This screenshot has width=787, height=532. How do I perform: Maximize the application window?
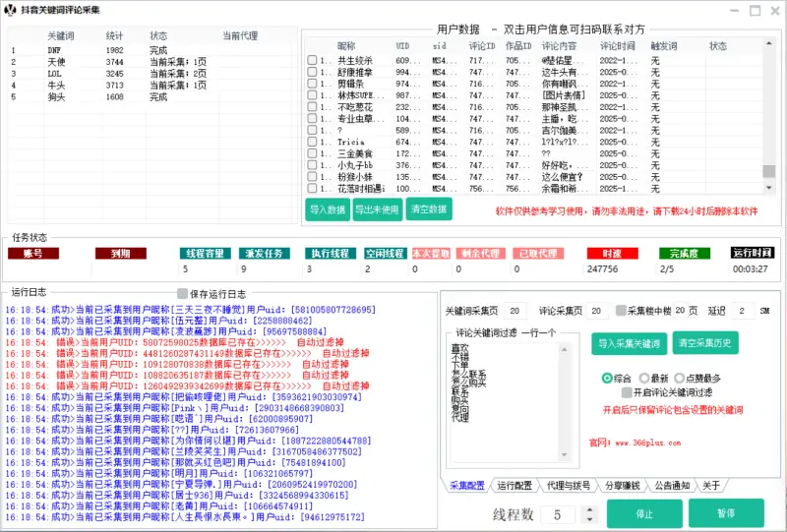[754, 10]
